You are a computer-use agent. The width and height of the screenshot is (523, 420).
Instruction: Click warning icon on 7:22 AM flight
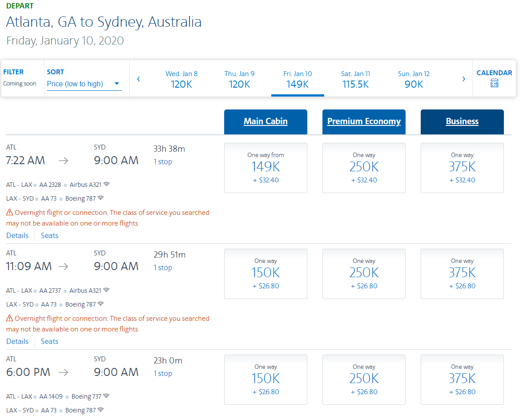pos(9,213)
